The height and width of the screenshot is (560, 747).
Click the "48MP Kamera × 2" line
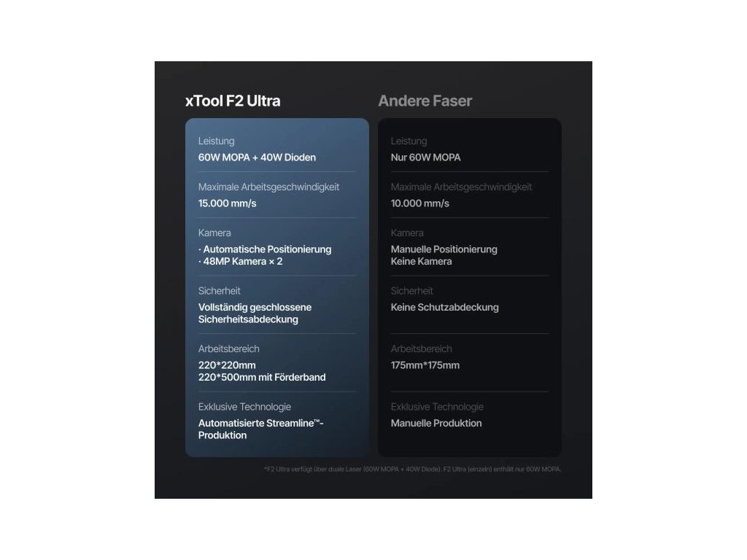tap(243, 261)
